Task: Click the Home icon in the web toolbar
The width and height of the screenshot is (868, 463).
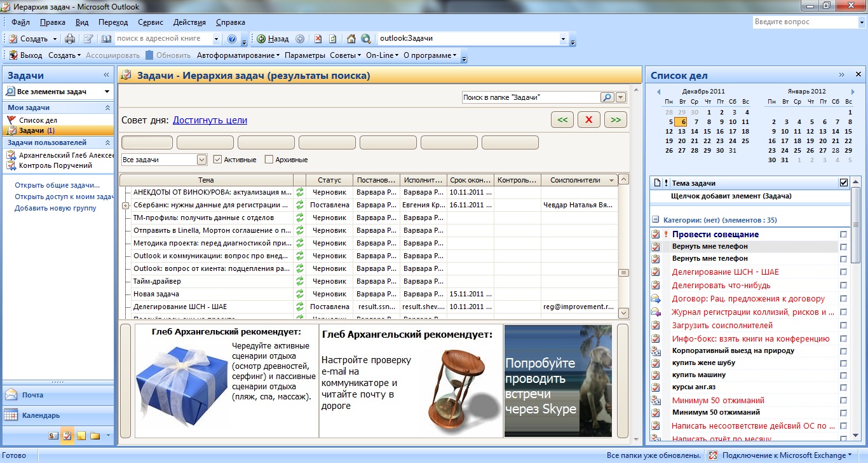Action: click(351, 39)
